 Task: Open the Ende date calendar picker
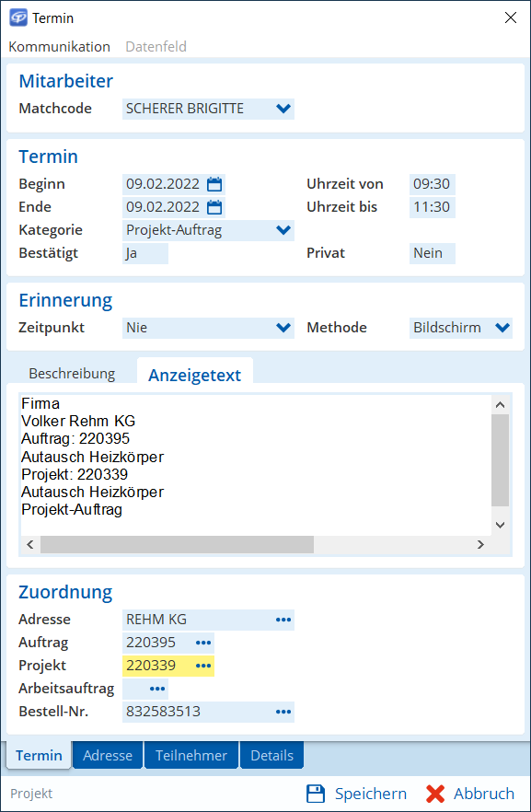click(214, 207)
